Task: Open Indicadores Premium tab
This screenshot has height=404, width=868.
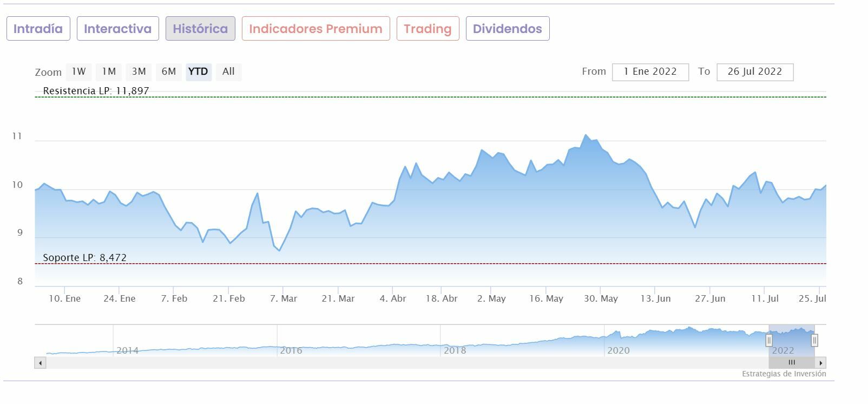Action: coord(315,29)
